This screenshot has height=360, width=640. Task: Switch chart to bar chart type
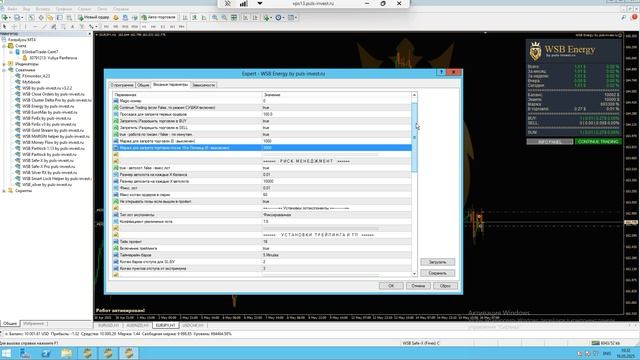point(185,18)
